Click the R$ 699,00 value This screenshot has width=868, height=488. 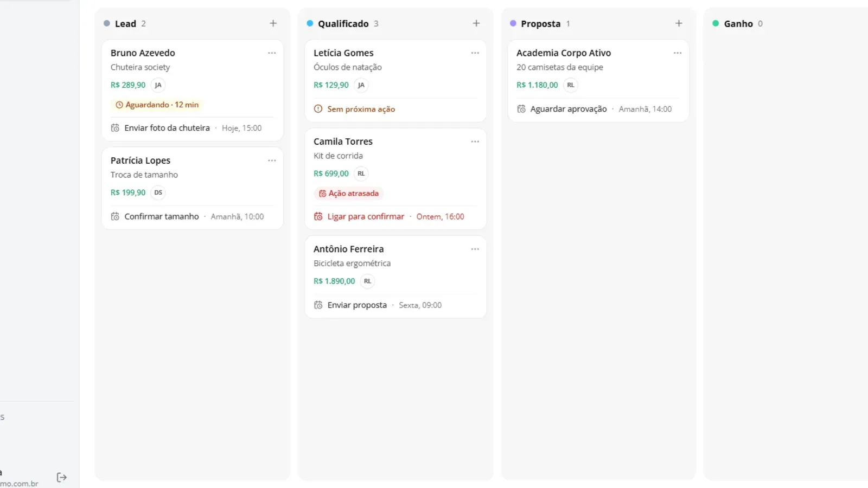pos(331,174)
